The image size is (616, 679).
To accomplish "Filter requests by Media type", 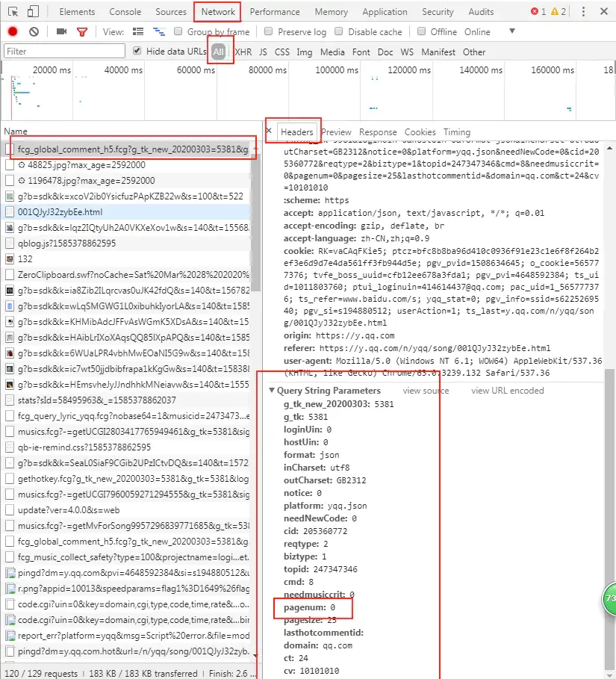I will point(332,52).
